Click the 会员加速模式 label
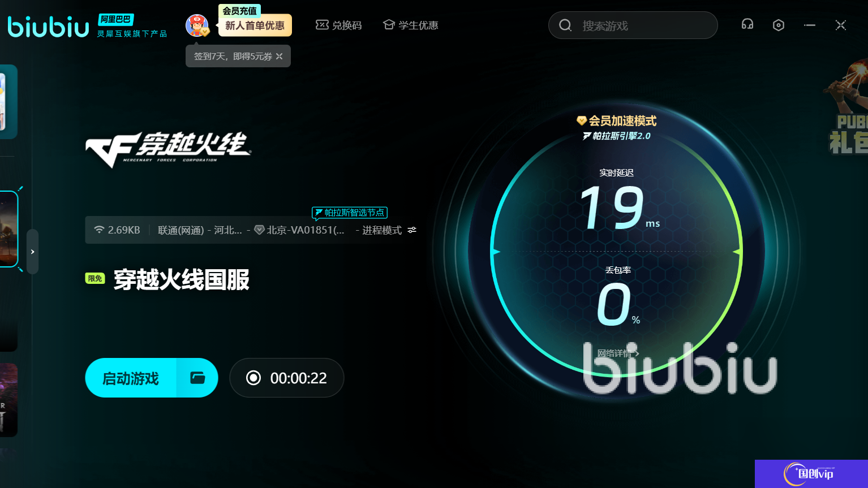Screen dimensions: 868x488 click(617, 121)
